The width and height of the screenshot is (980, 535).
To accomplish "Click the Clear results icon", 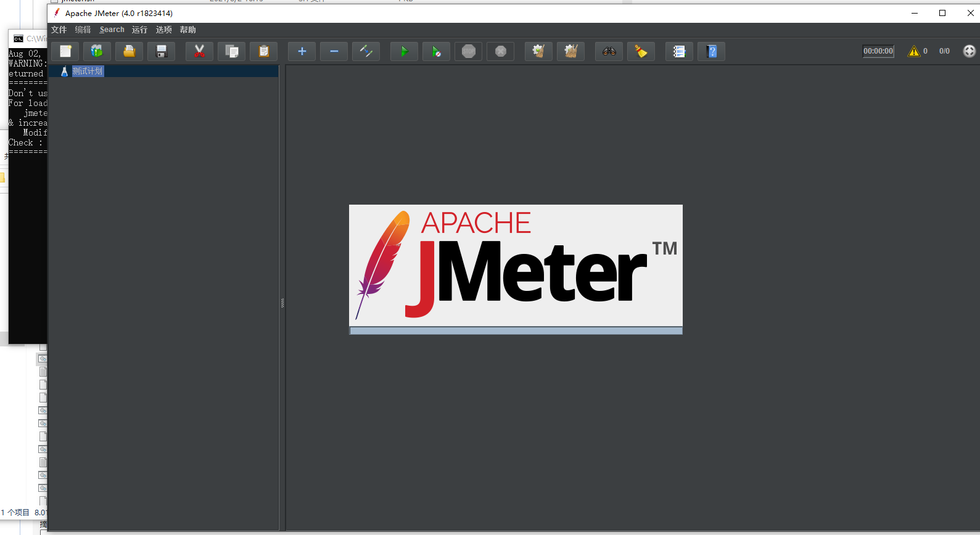I will [538, 51].
